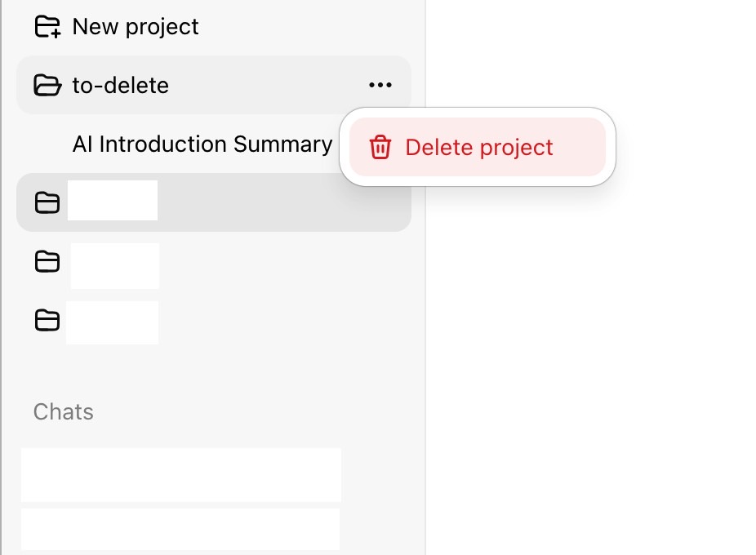The width and height of the screenshot is (756, 555).
Task: Open the second blanked-out chat under Chats
Action: pyautogui.click(x=180, y=529)
